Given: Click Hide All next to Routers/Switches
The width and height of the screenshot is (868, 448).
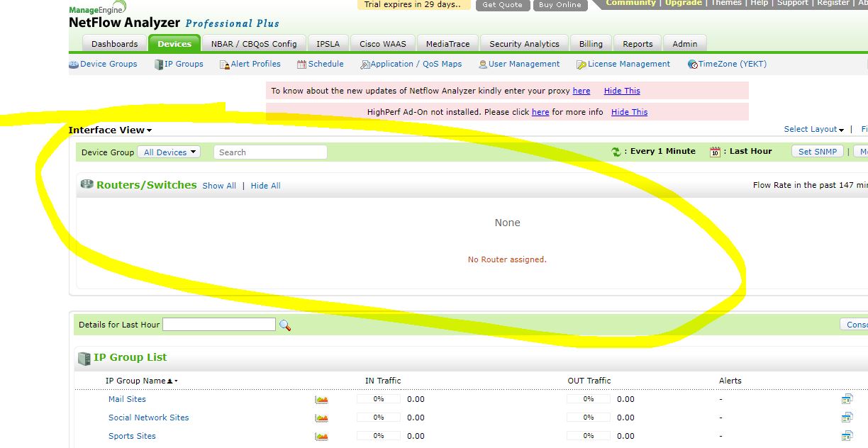Looking at the screenshot, I should [266, 186].
